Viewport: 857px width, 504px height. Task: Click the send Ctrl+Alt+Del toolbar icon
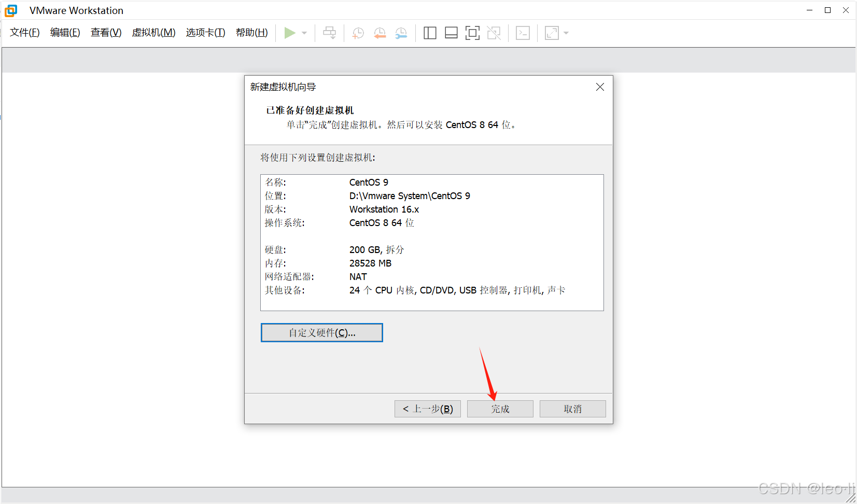[x=330, y=33]
